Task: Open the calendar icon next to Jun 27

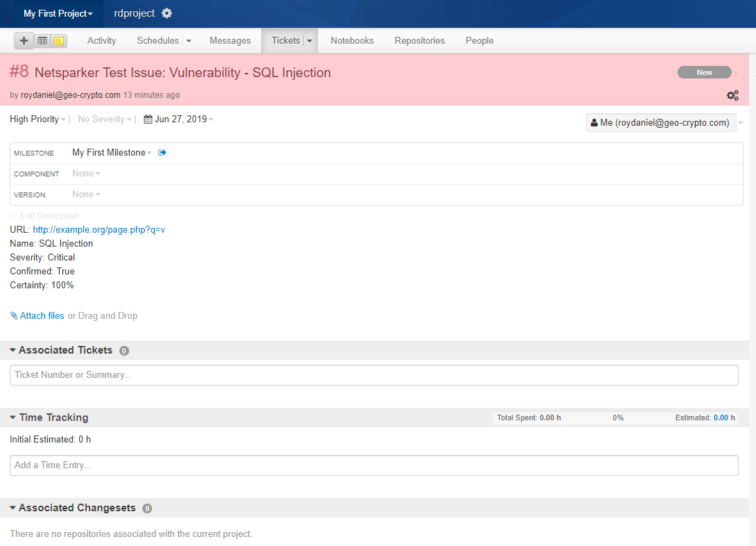Action: click(148, 119)
